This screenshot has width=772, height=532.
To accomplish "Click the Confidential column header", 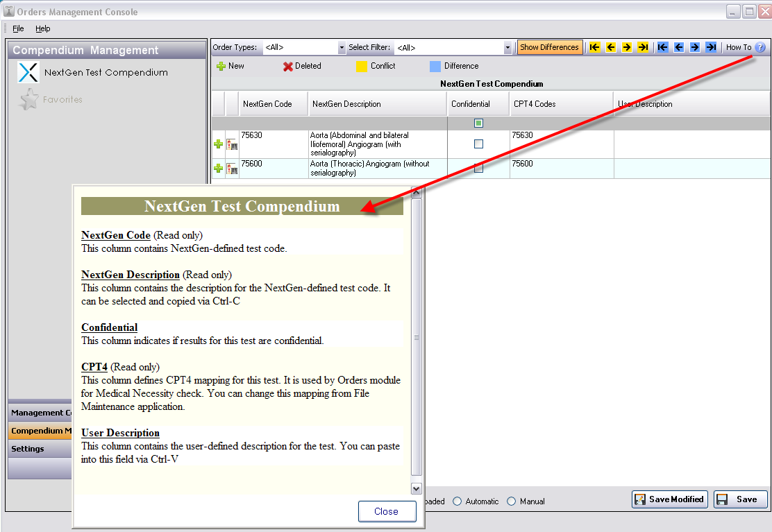I will coord(478,104).
